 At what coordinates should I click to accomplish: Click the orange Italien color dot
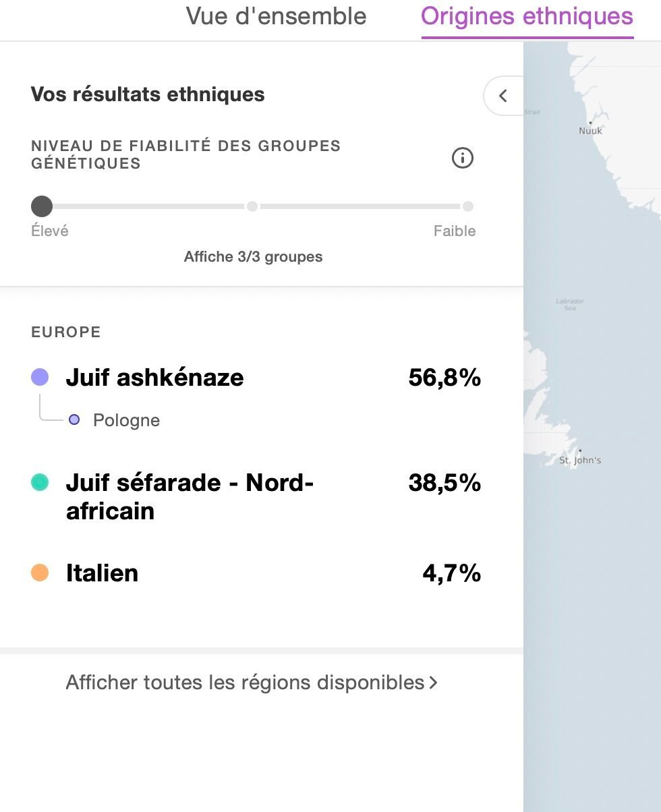tap(40, 573)
